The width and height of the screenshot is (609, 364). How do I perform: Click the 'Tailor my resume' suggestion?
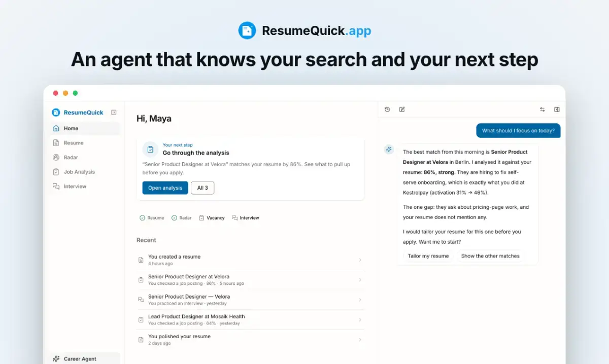tap(428, 256)
